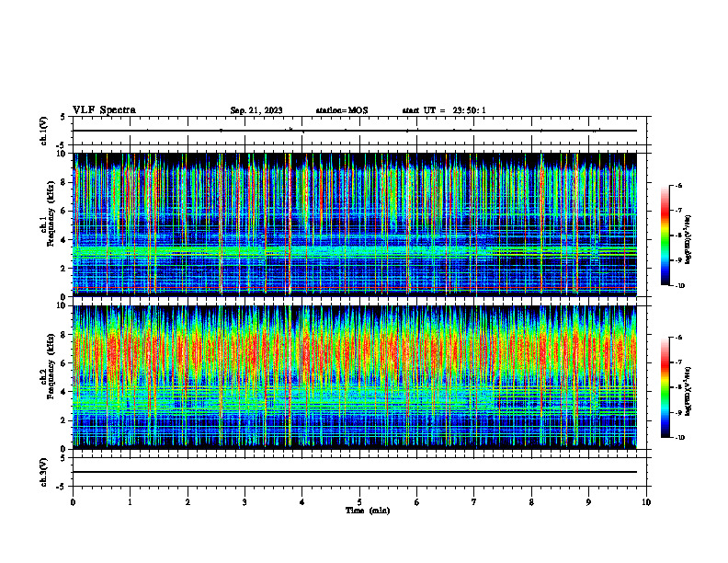The height and width of the screenshot is (563, 728).
Task: Click the 'VLF Spectra' plot title
Action: pyautogui.click(x=104, y=110)
